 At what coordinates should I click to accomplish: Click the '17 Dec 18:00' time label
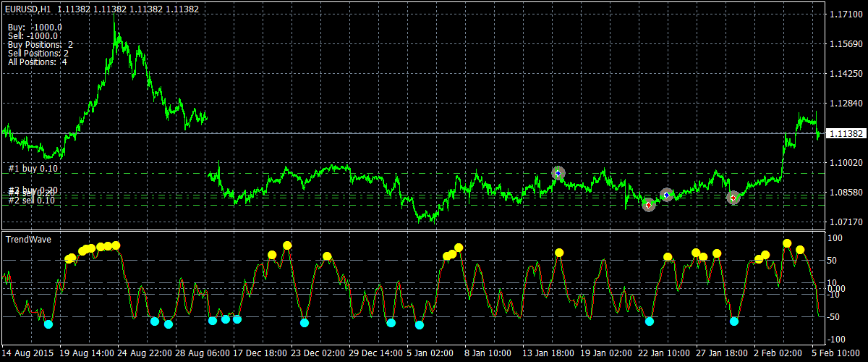click(260, 353)
